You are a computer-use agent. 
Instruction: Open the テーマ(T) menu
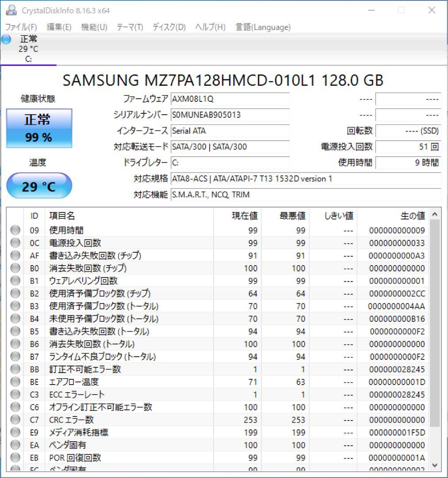click(129, 27)
